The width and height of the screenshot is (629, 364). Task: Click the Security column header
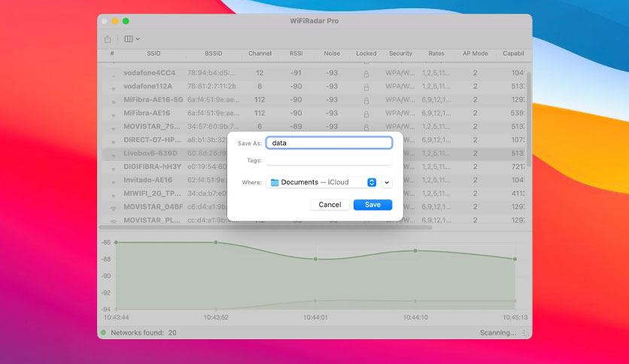click(x=400, y=53)
